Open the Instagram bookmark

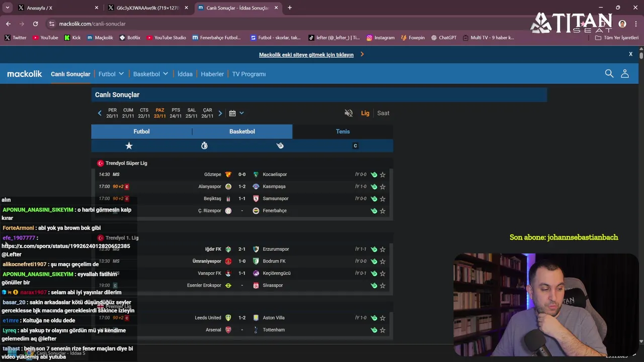(x=380, y=38)
